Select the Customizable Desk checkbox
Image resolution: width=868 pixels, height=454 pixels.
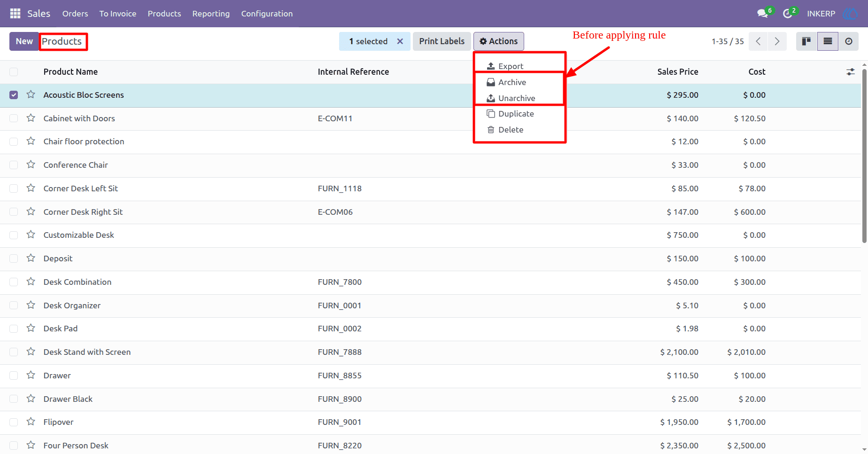pos(14,235)
